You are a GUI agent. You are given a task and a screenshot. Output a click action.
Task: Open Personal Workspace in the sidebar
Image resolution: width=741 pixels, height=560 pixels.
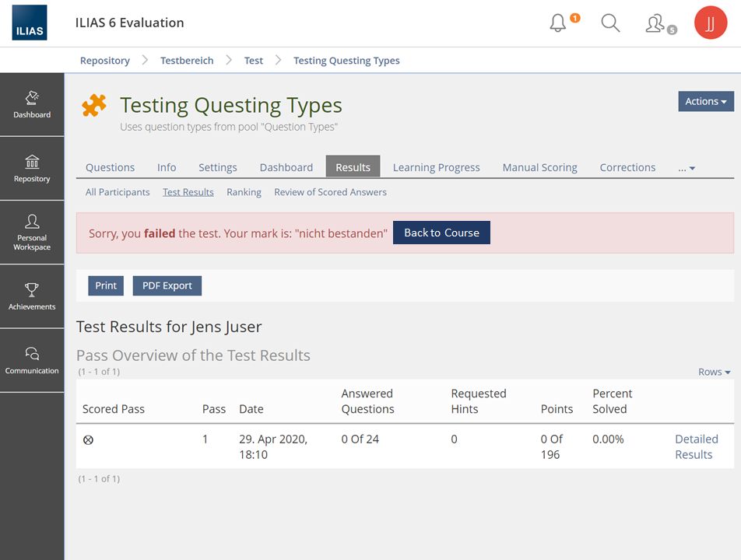pyautogui.click(x=32, y=233)
